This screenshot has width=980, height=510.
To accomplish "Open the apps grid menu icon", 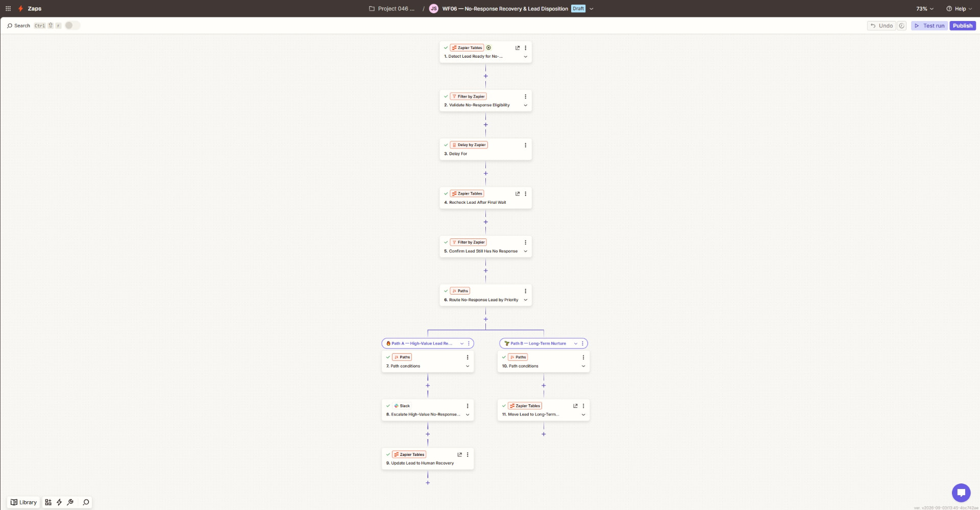I will click(x=8, y=9).
